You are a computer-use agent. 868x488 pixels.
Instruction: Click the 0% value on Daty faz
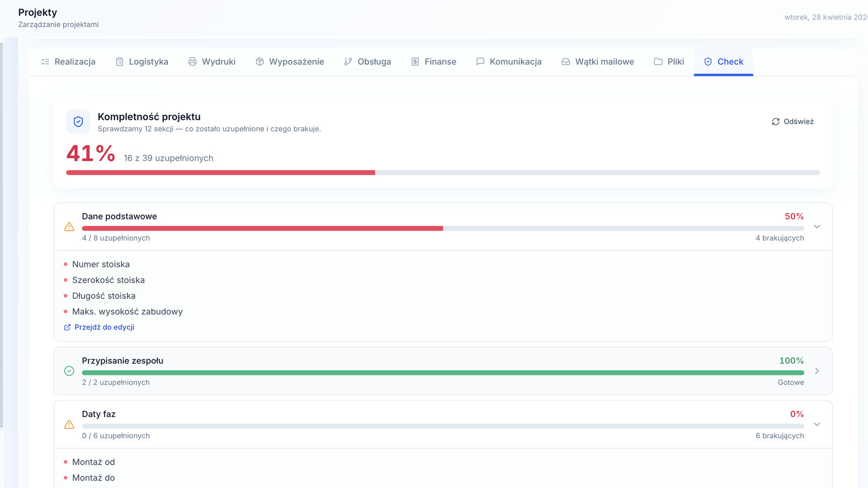[797, 414]
